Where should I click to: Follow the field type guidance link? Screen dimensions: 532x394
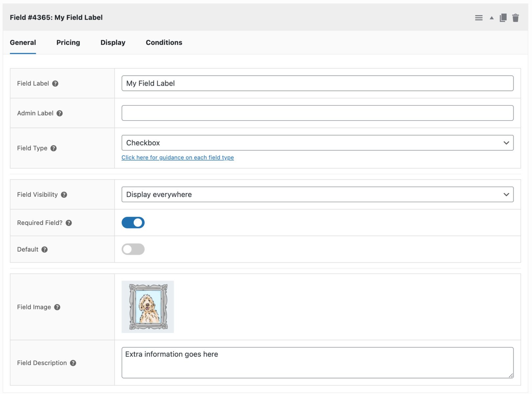(x=177, y=158)
